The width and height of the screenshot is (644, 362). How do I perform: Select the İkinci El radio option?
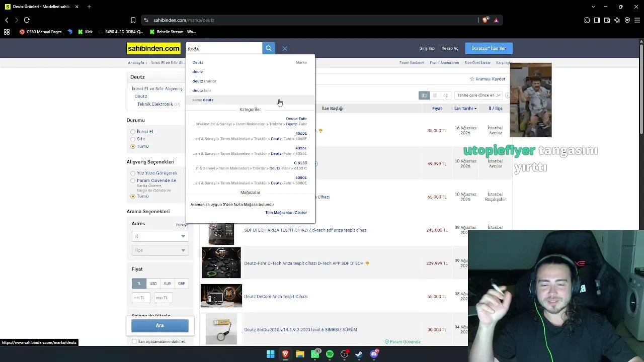click(x=133, y=132)
